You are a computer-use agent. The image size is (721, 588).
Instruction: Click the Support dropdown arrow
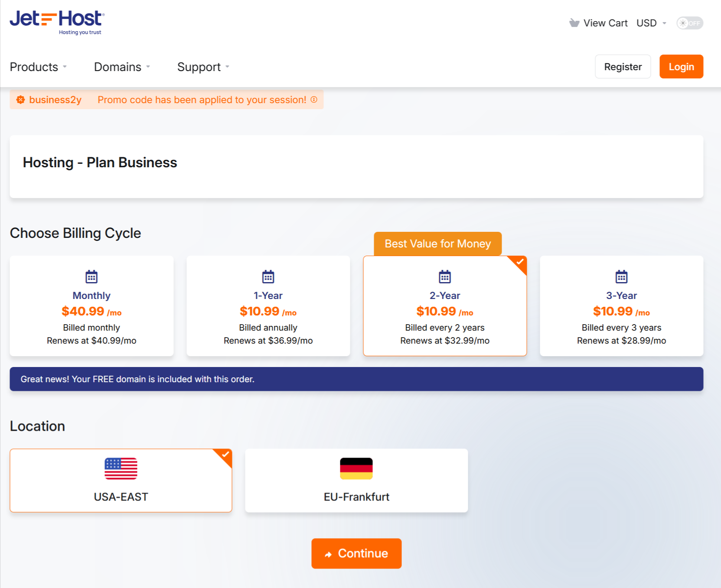click(x=227, y=67)
